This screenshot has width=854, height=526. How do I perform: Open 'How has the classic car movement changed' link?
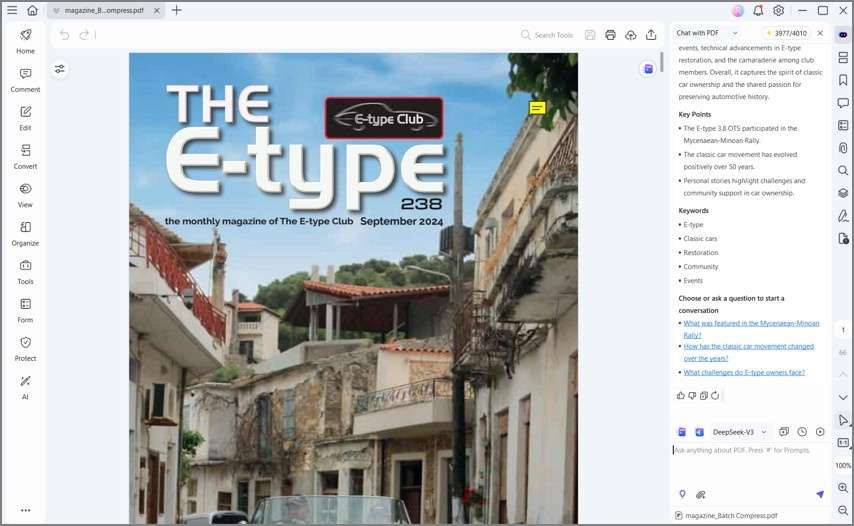click(748, 352)
